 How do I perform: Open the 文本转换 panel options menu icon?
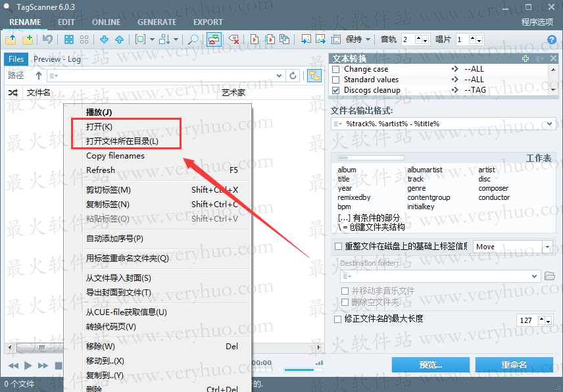(x=539, y=59)
